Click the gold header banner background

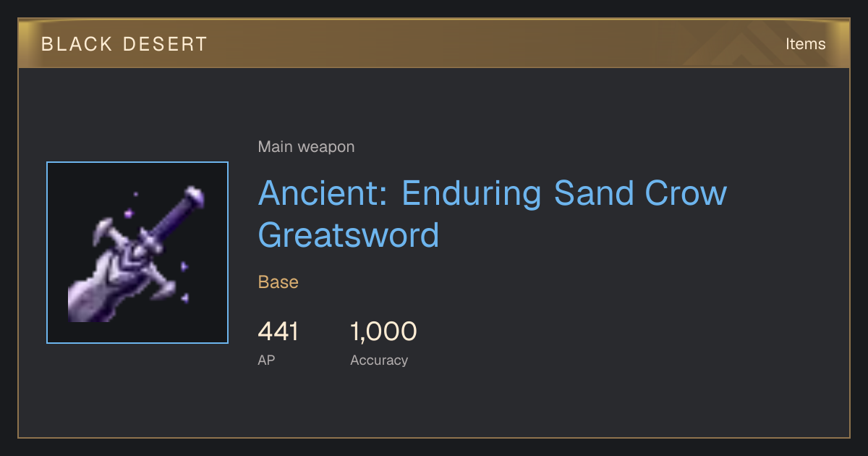tap(434, 43)
